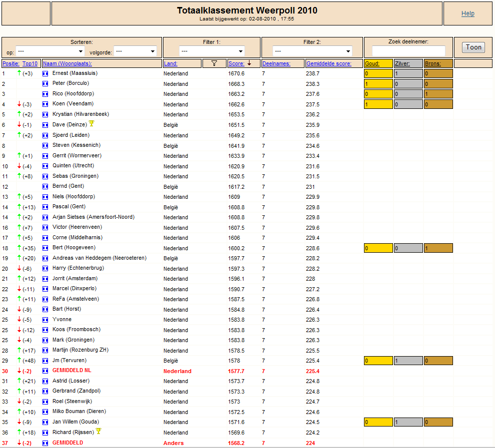Click the trophy icon next to Richard (Rijssen)
The image size is (495, 448).
[x=98, y=431]
